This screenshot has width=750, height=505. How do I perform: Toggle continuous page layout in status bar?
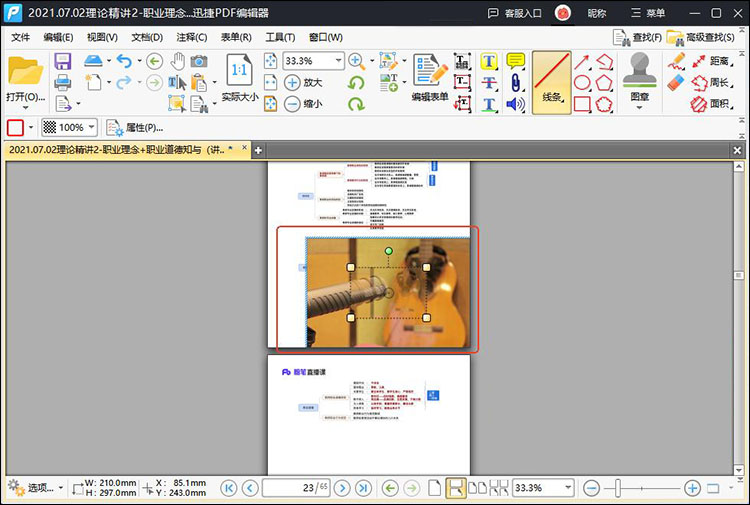(455, 488)
